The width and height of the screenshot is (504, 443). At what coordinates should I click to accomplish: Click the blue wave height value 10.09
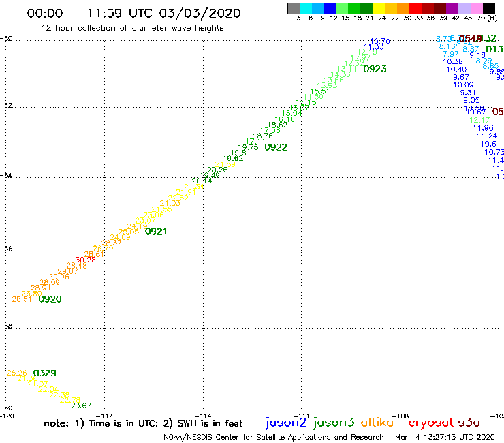pyautogui.click(x=464, y=85)
